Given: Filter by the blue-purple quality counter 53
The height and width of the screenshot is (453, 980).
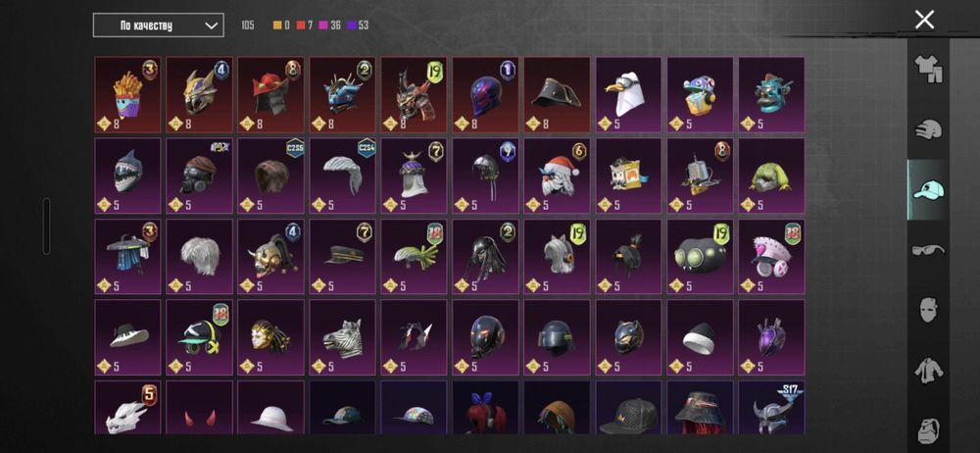Looking at the screenshot, I should pos(356,25).
